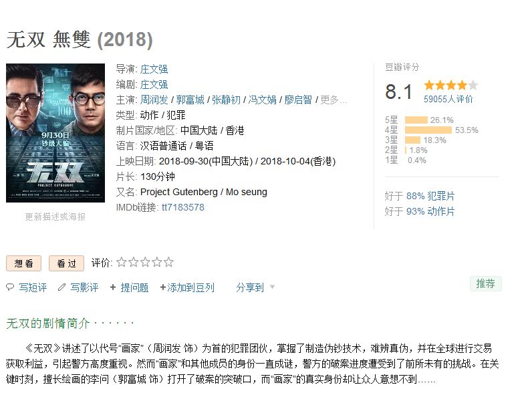532x393 pixels.
Task: Open actor 周润发's profile link
Action: click(x=154, y=100)
